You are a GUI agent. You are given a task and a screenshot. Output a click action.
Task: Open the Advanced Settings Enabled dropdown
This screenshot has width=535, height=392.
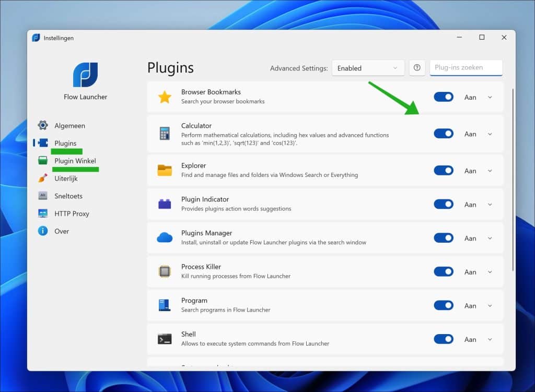[368, 68]
